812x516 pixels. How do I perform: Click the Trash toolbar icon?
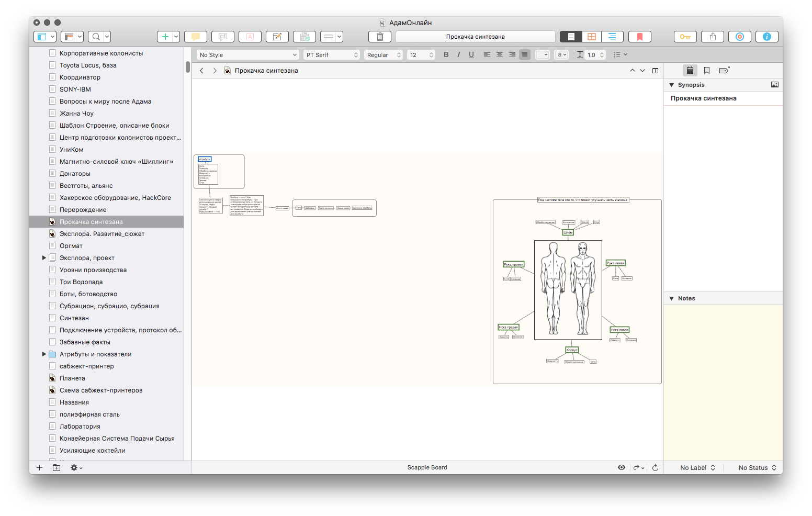(x=380, y=37)
